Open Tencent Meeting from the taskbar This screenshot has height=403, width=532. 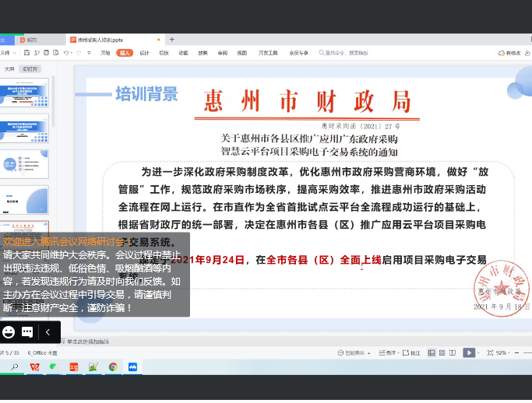pos(132,367)
